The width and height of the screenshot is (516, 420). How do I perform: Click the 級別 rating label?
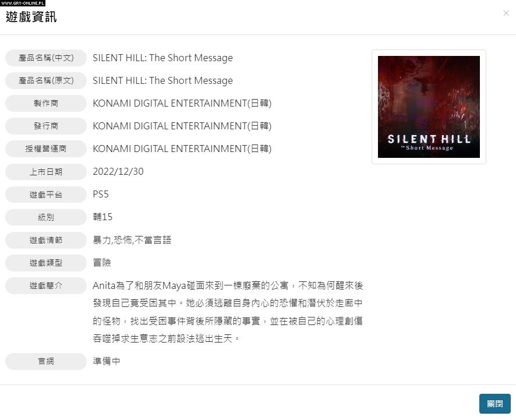pyautogui.click(x=46, y=217)
